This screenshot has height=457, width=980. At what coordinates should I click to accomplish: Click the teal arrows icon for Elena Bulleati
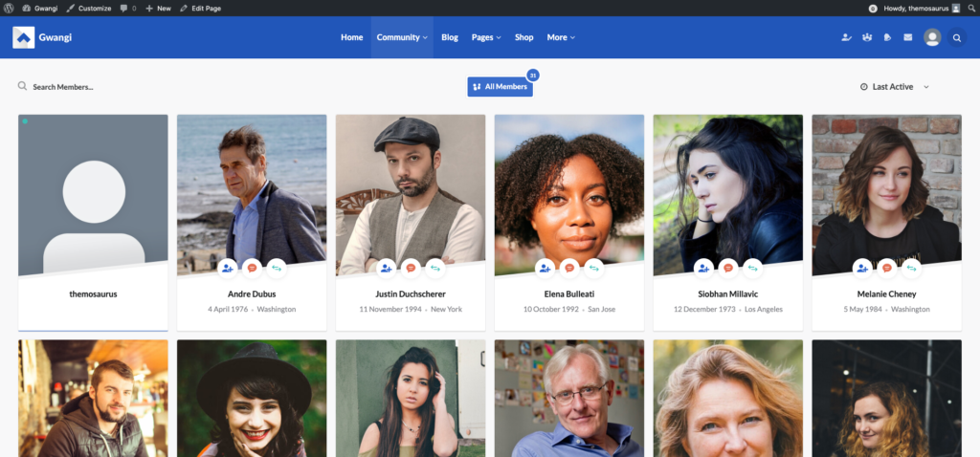(593, 268)
